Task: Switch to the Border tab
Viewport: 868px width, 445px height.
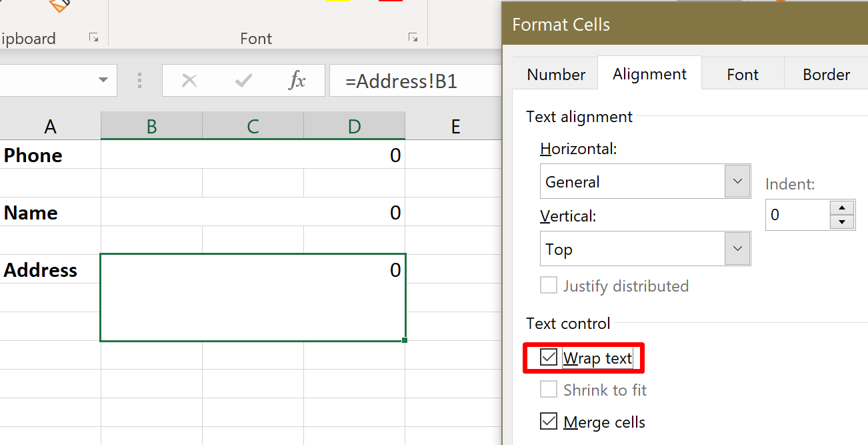Action: pyautogui.click(x=826, y=74)
